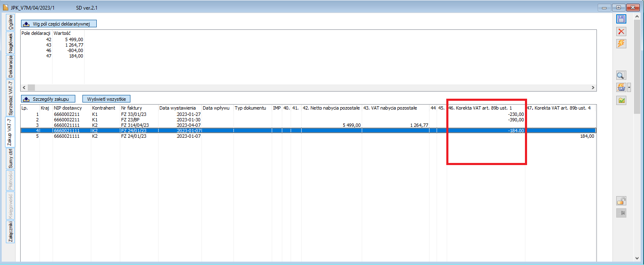Viewport: 644px width, 265px height.
Task: Click the lightning bolt recalculate icon
Action: tap(621, 44)
